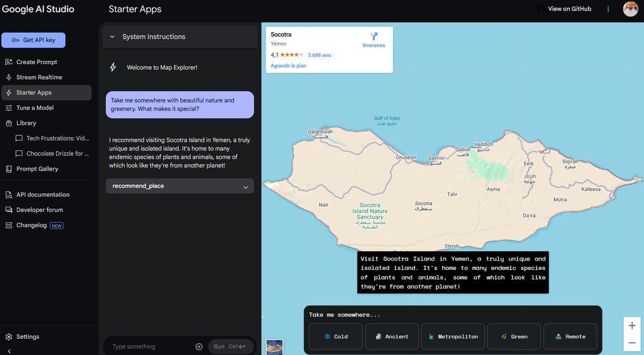Click the Changelog icon
This screenshot has width=644, height=355.
pos(9,225)
